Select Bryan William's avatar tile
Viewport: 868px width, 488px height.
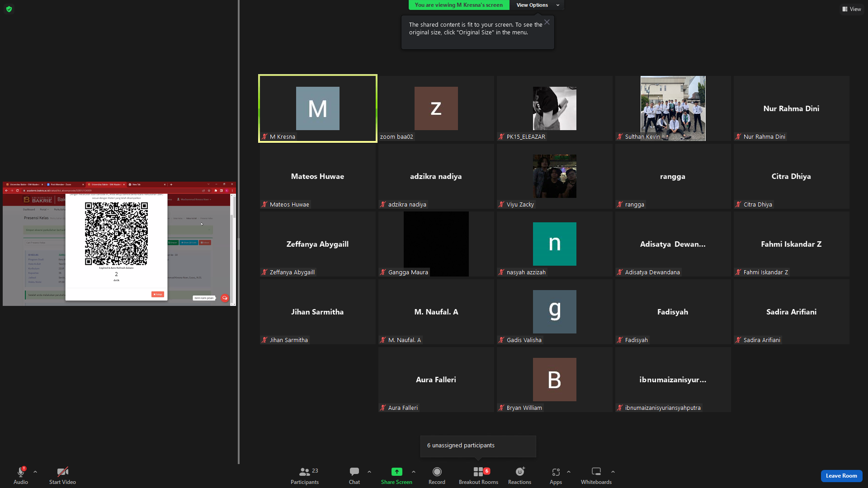point(554,380)
